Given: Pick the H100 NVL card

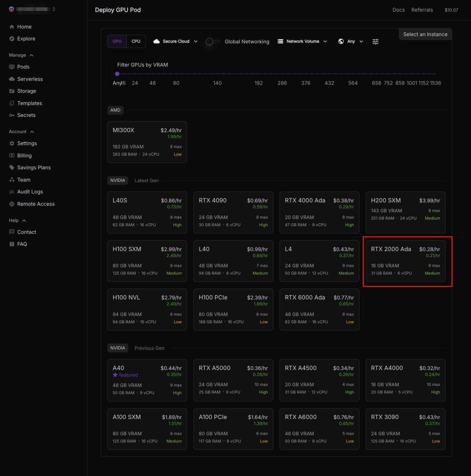Looking at the screenshot, I should [x=147, y=309].
